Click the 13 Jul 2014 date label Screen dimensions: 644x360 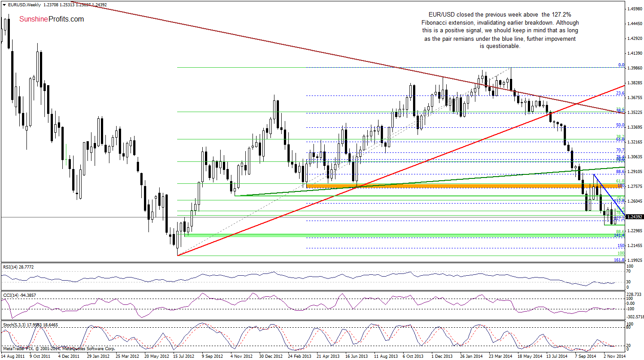557,356
